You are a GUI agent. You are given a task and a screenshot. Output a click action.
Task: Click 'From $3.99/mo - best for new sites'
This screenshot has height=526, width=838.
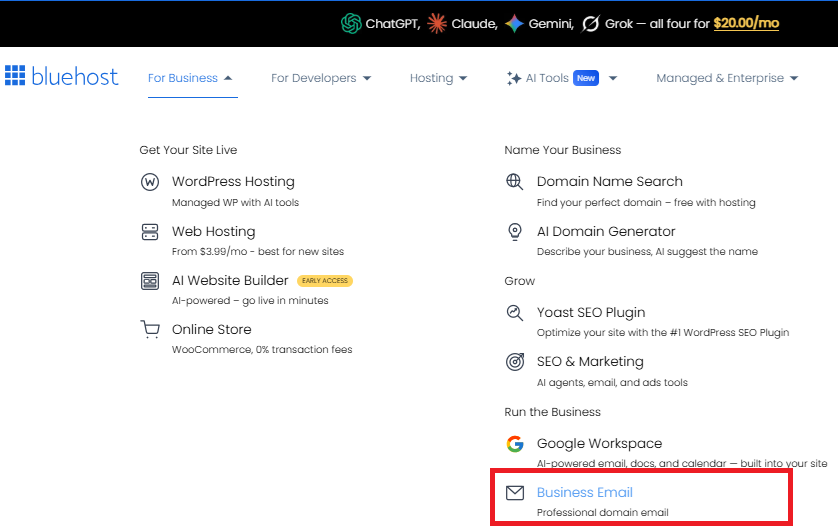point(258,252)
